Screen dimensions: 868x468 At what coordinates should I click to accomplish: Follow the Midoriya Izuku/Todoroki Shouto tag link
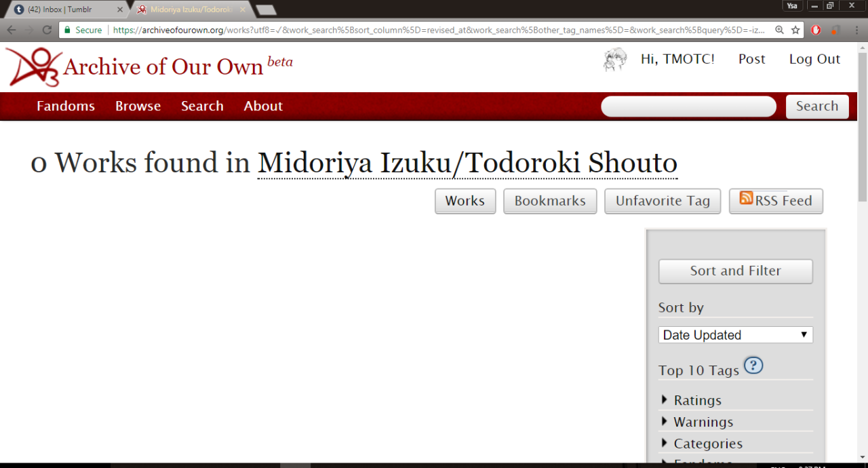point(467,163)
